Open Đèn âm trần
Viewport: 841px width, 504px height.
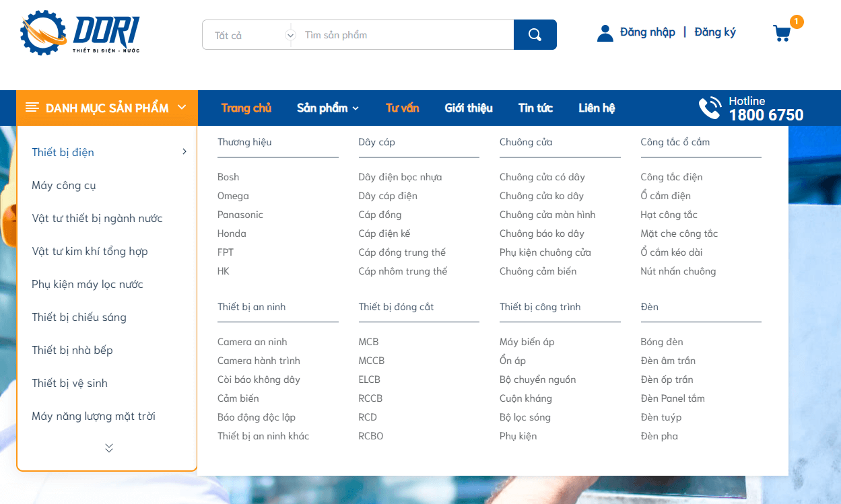coord(668,361)
